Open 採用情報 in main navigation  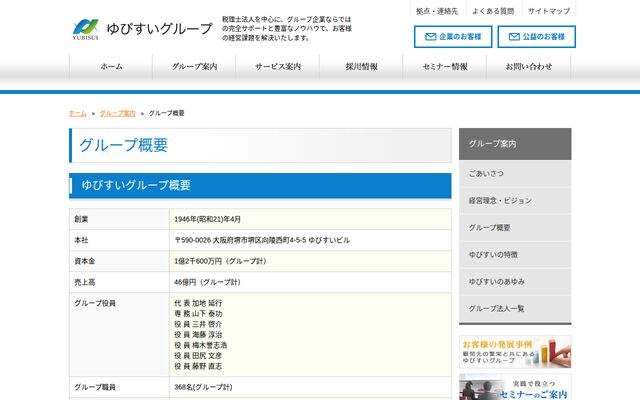[362, 67]
